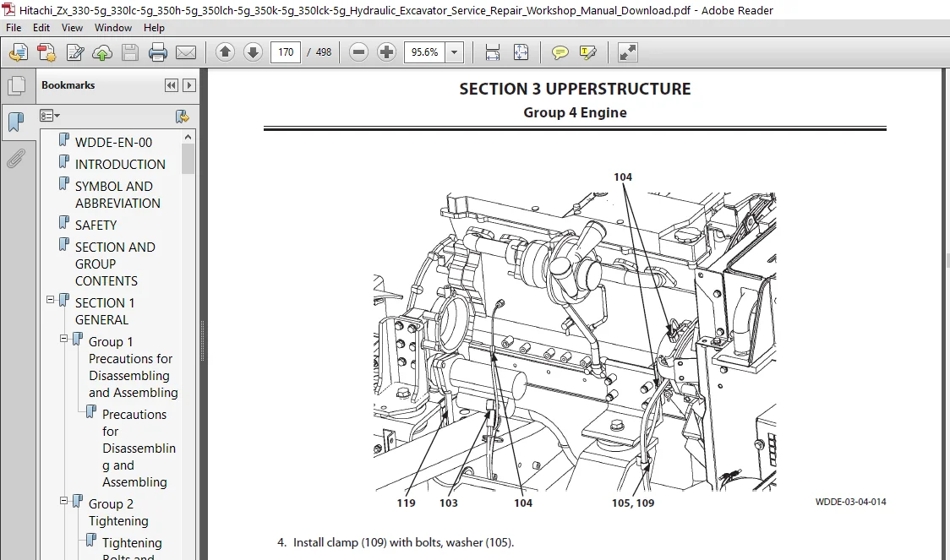The width and height of the screenshot is (950, 560).
Task: Select SECTION 1 GENERAL bookmark
Action: click(x=105, y=311)
